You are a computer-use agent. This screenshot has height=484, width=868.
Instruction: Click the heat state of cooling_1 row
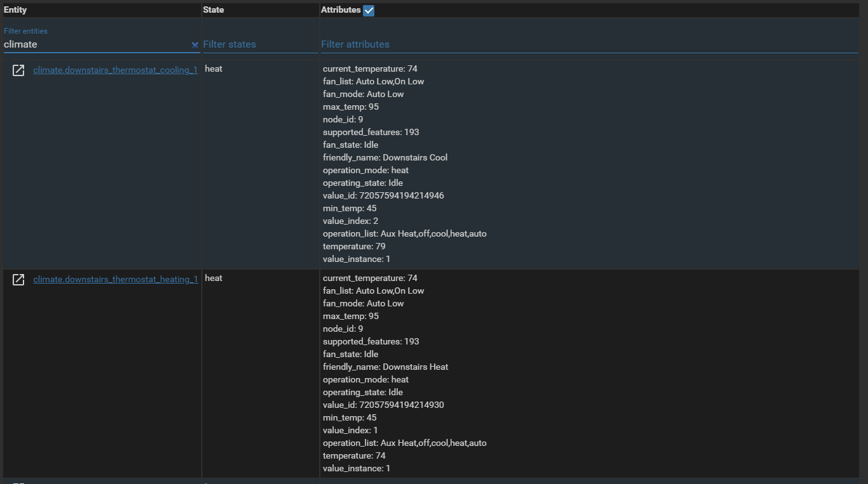click(214, 69)
